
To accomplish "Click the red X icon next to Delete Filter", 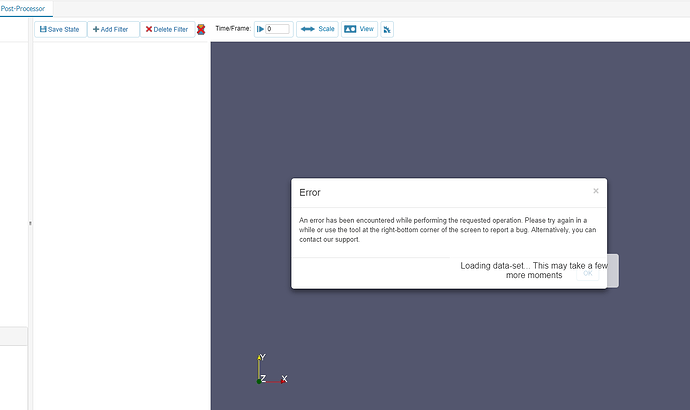I will [201, 29].
